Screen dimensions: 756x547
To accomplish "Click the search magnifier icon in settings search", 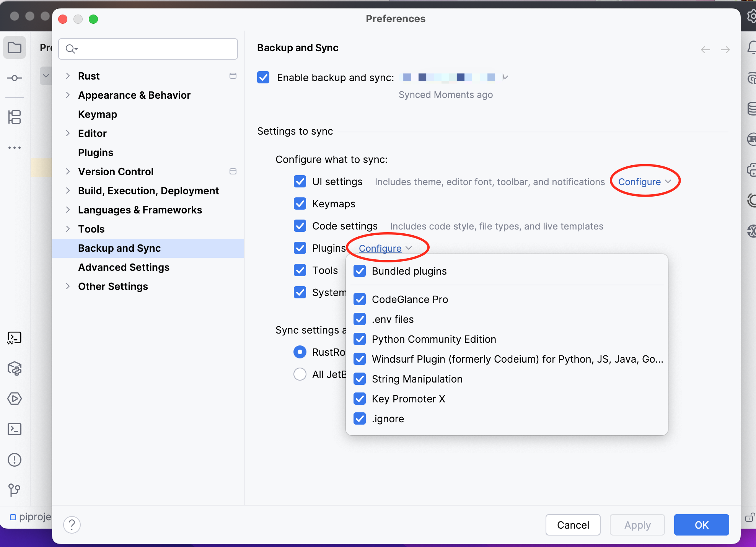I will (72, 49).
